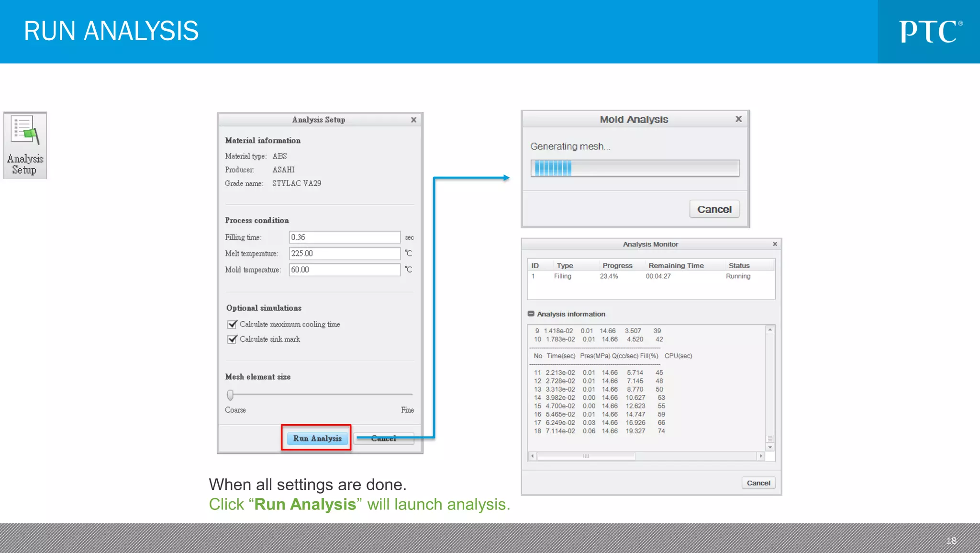
Task: Click the Status column header
Action: (x=739, y=266)
